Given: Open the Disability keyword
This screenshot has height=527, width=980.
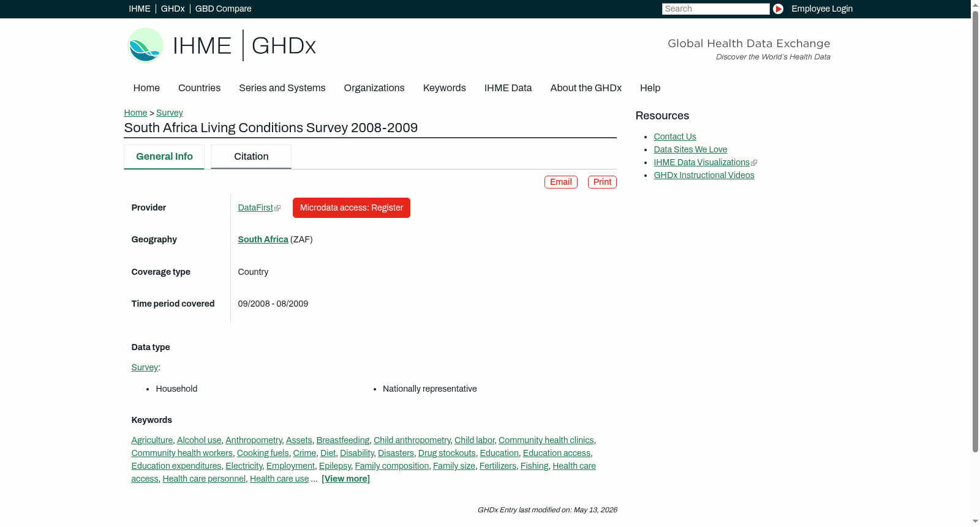Looking at the screenshot, I should tap(357, 453).
